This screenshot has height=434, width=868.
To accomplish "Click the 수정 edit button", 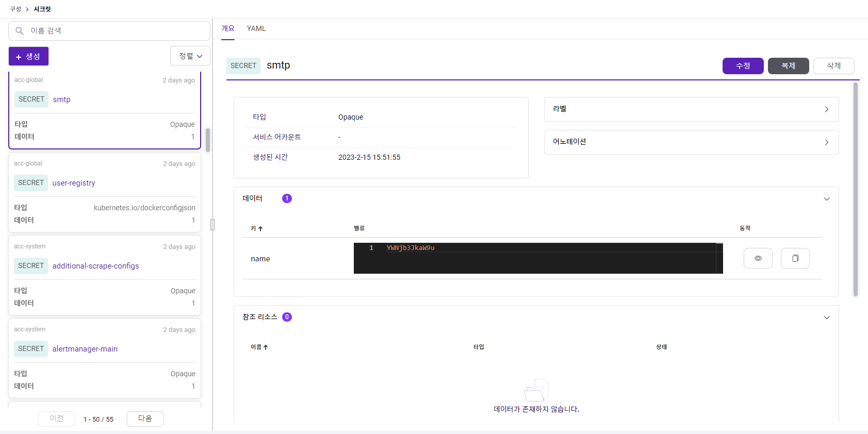I will [x=743, y=66].
